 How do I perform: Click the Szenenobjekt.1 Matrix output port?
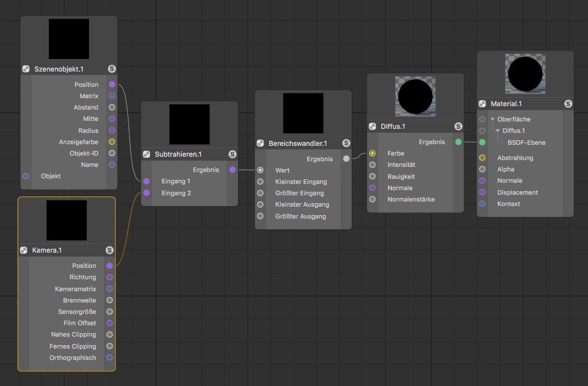(112, 96)
